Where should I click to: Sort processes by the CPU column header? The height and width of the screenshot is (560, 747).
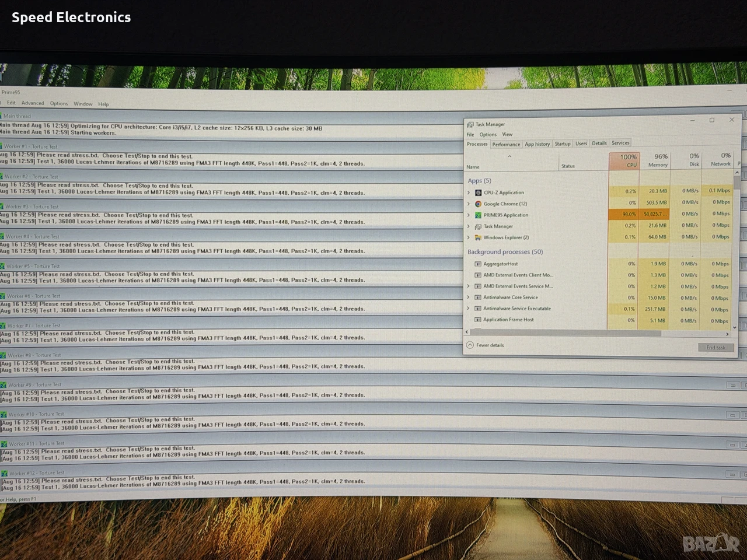tap(624, 161)
